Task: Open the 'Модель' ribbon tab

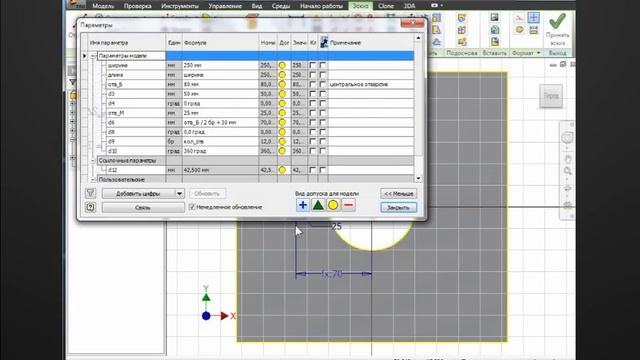Action: (x=103, y=6)
